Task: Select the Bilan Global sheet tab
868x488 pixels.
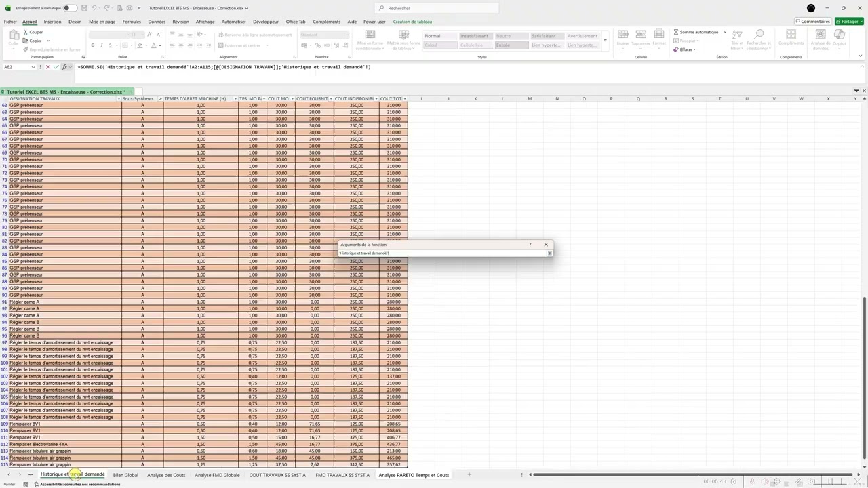Action: [x=125, y=475]
